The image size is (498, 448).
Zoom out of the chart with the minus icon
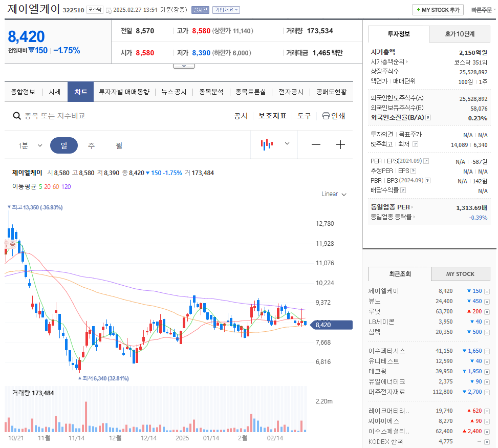[316, 144]
